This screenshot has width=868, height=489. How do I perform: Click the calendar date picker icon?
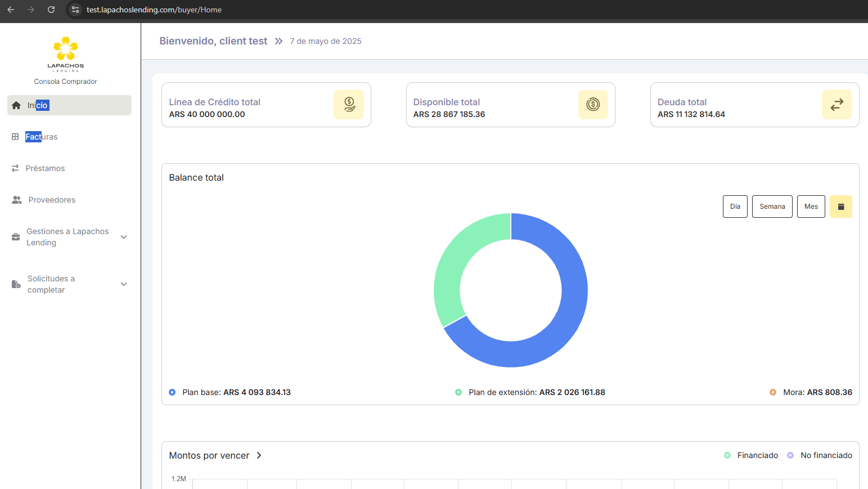(x=840, y=207)
